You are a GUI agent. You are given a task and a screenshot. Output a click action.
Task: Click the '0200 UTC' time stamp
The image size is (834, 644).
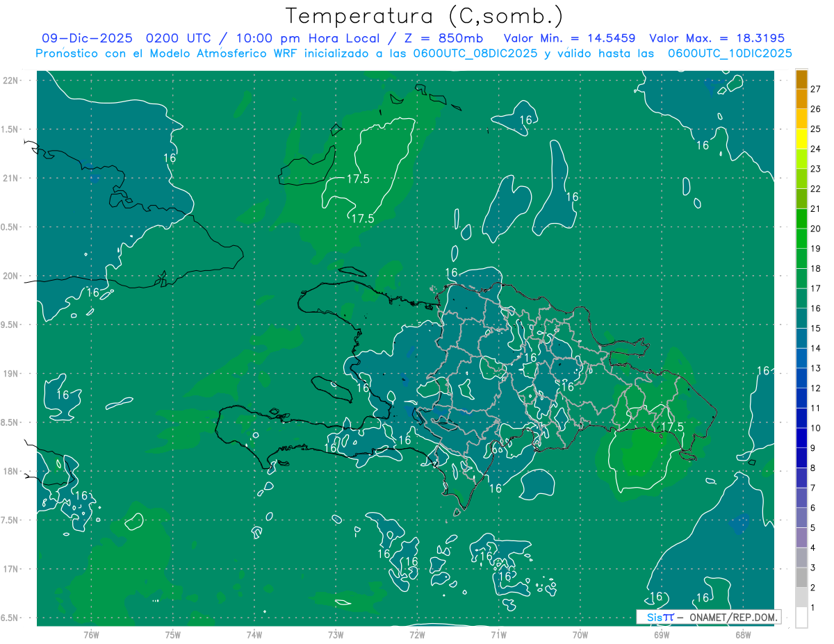pos(178,38)
